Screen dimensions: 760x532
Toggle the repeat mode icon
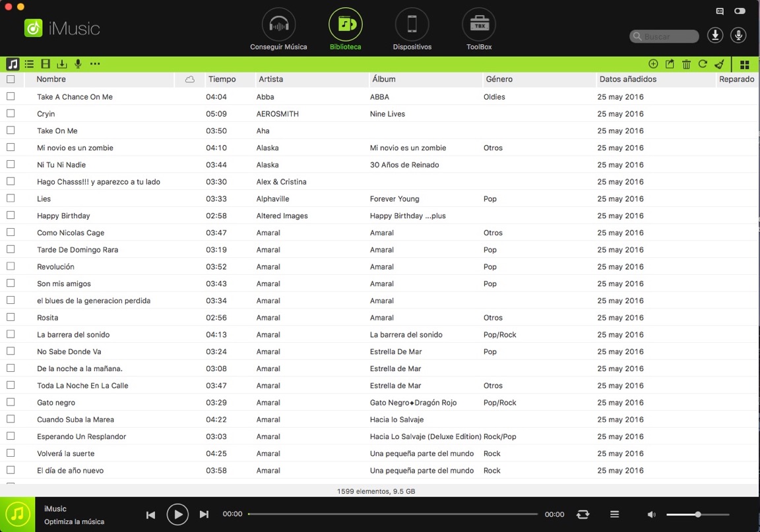583,515
